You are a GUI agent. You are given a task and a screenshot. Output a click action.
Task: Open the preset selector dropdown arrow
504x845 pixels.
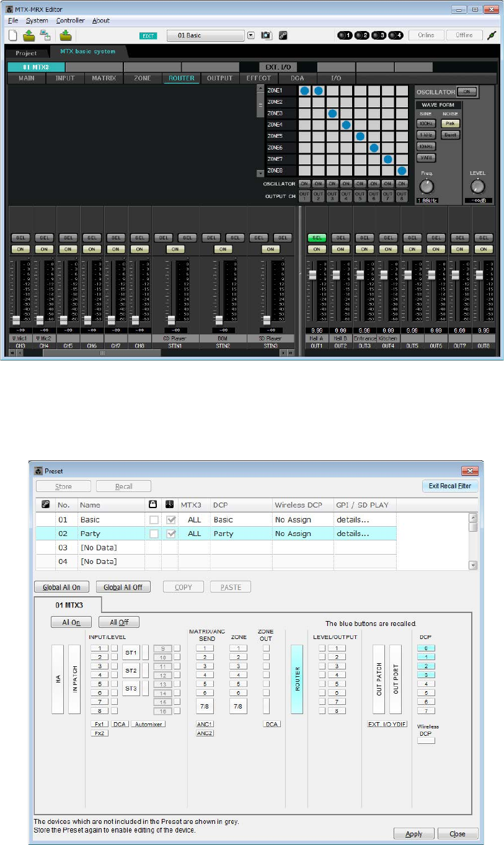tap(251, 35)
